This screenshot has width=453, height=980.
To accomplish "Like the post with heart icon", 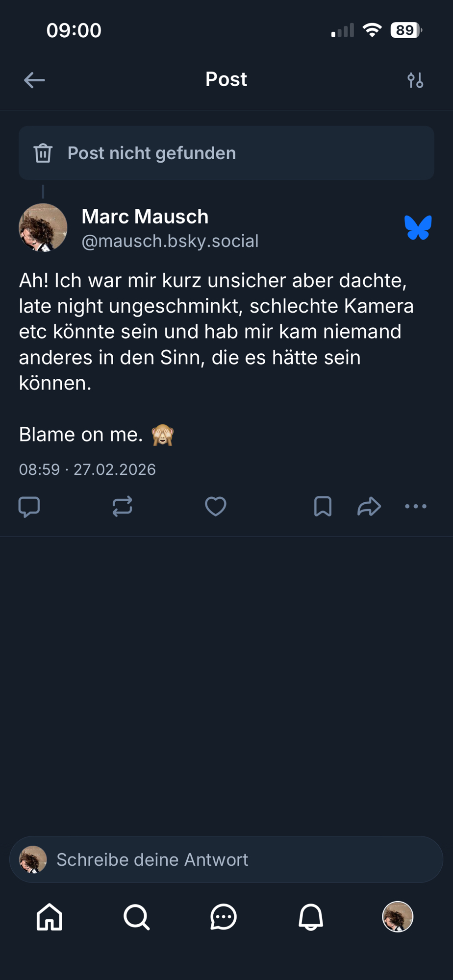I will click(215, 507).
